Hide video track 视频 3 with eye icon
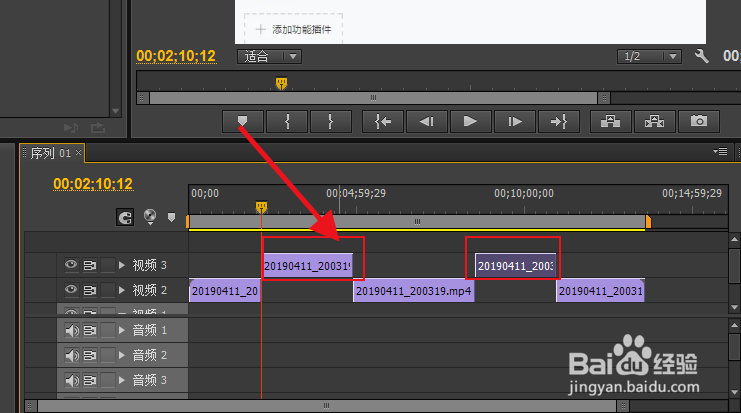 point(71,265)
